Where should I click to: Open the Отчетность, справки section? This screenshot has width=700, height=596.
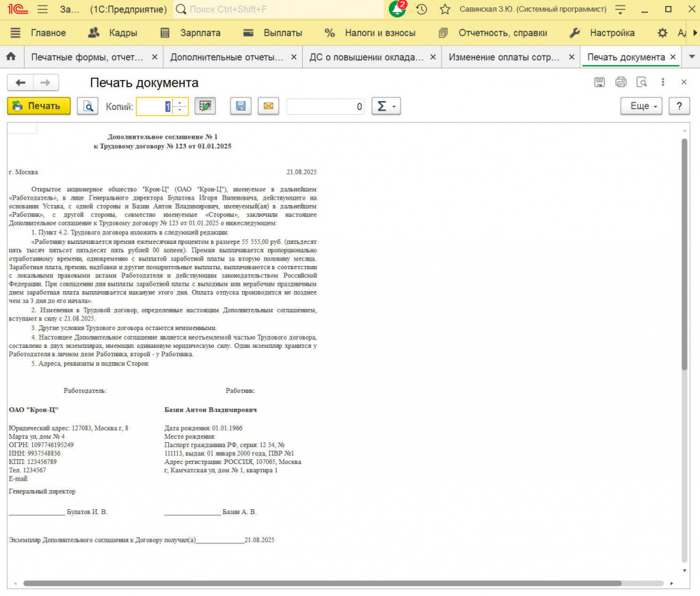(x=493, y=33)
